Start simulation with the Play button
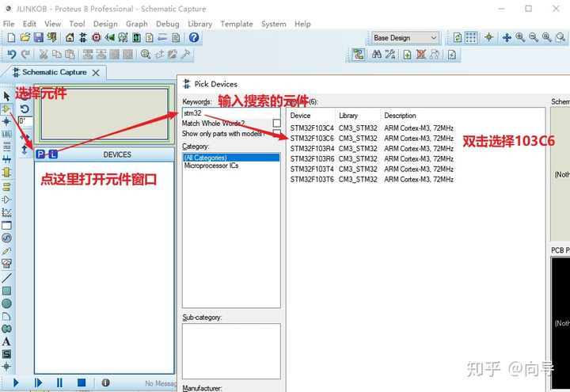This screenshot has height=392, width=570. click(x=16, y=382)
